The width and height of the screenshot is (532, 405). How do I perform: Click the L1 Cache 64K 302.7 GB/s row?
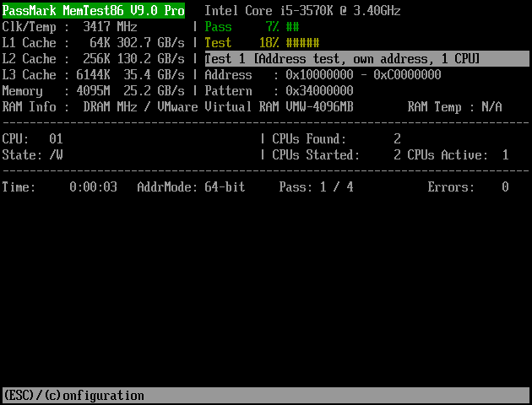point(93,43)
